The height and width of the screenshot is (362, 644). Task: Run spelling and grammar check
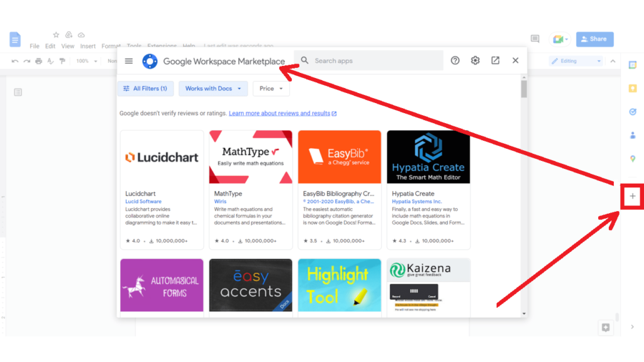[x=50, y=61]
